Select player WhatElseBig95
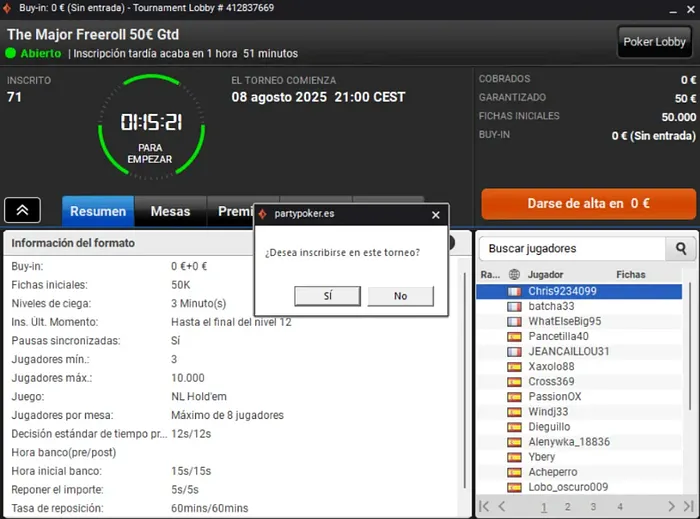Viewport: 700px width, 519px height. [x=579, y=321]
